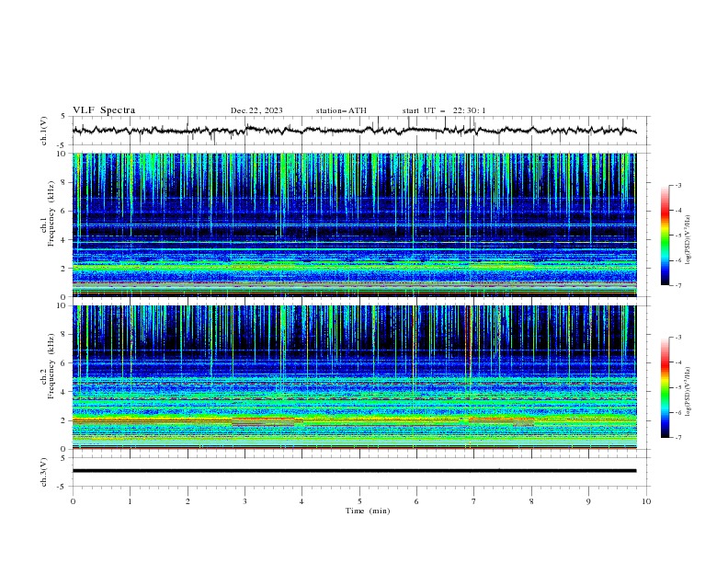
Task: Click the "ch.1(V)" axis label
Action: click(44, 131)
